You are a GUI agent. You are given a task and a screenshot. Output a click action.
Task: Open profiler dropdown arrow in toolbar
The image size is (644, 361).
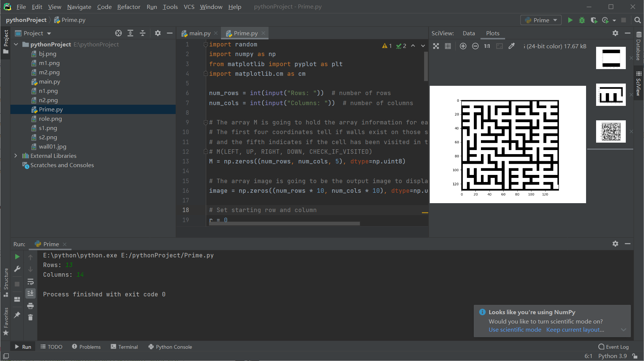tap(614, 20)
